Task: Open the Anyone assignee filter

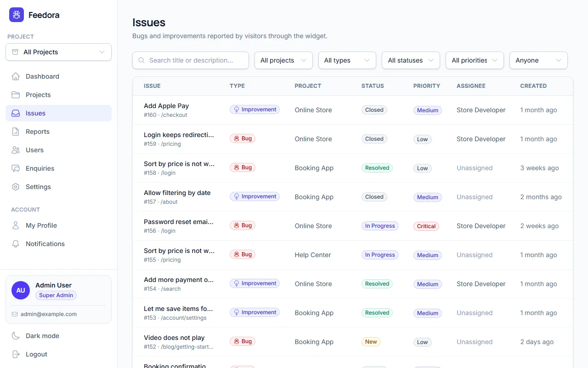Action: click(x=538, y=60)
